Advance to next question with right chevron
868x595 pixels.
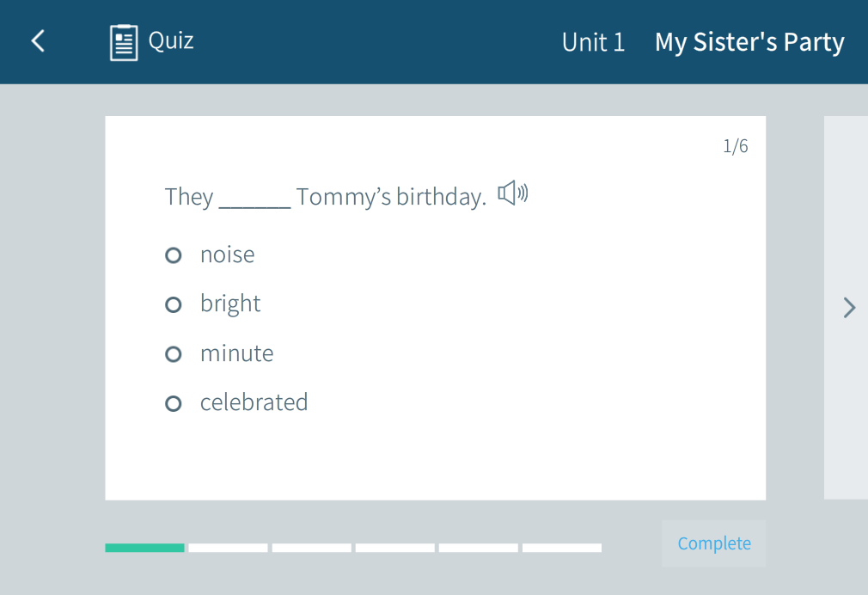pyautogui.click(x=849, y=308)
